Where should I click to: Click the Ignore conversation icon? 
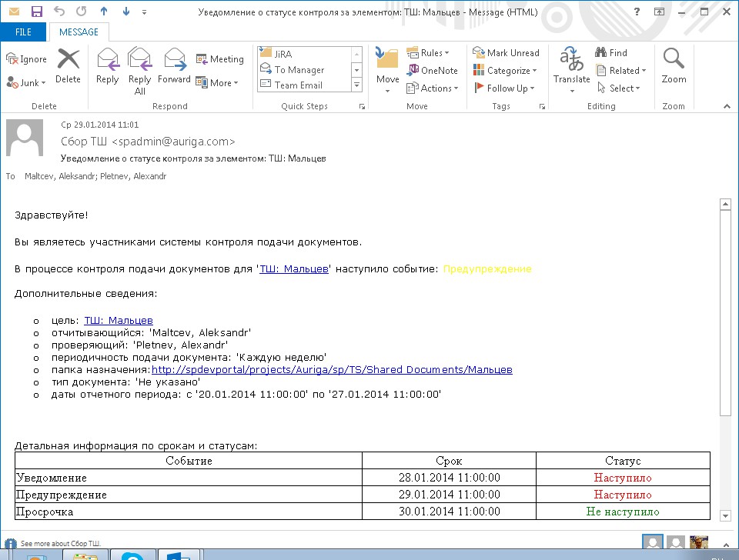[x=26, y=59]
